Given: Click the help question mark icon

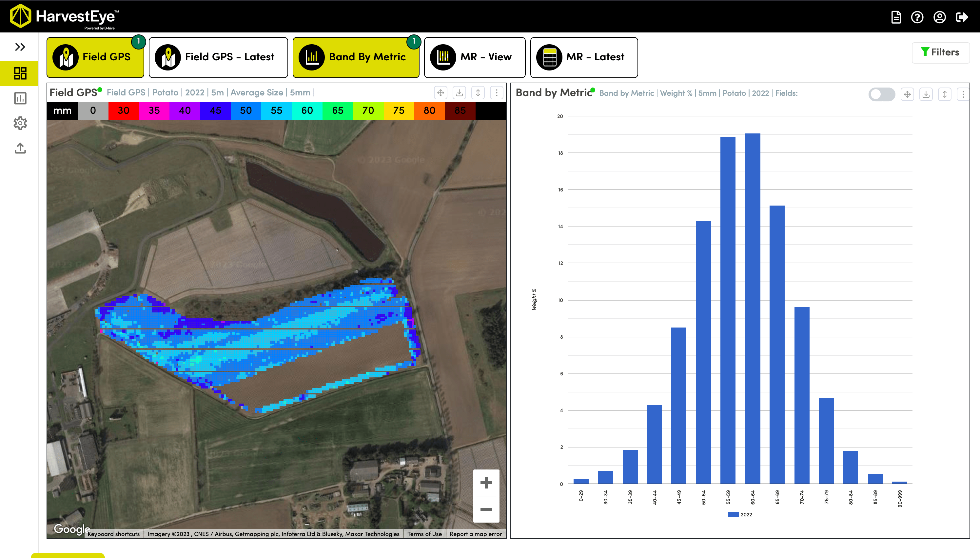Looking at the screenshot, I should [x=917, y=17].
